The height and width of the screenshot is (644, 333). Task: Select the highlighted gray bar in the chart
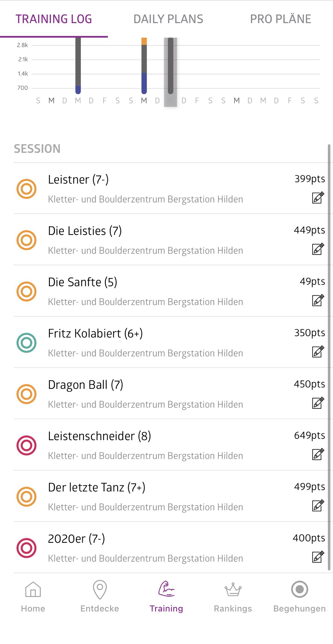(171, 66)
